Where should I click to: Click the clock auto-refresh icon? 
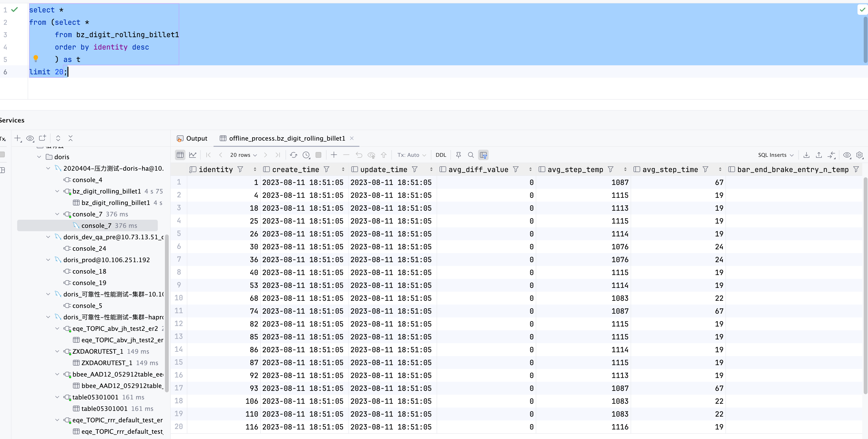point(306,155)
